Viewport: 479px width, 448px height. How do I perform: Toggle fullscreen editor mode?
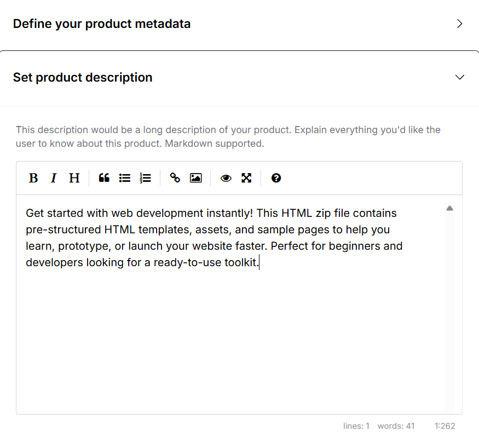pyautogui.click(x=246, y=178)
